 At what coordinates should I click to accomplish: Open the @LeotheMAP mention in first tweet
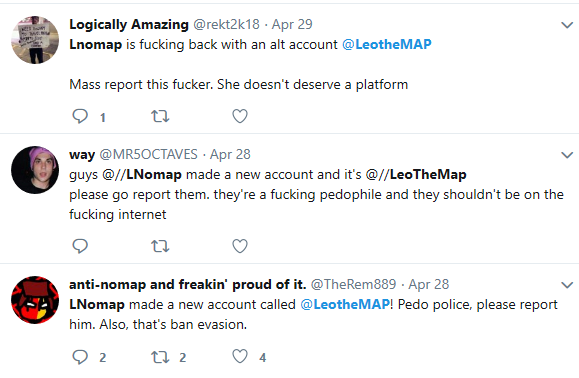[x=387, y=44]
